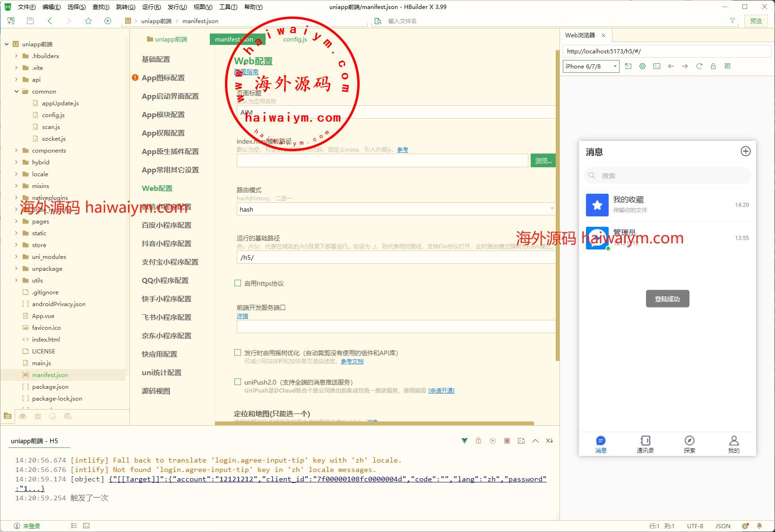Refresh the Web browser preview page

pyautogui.click(x=699, y=66)
